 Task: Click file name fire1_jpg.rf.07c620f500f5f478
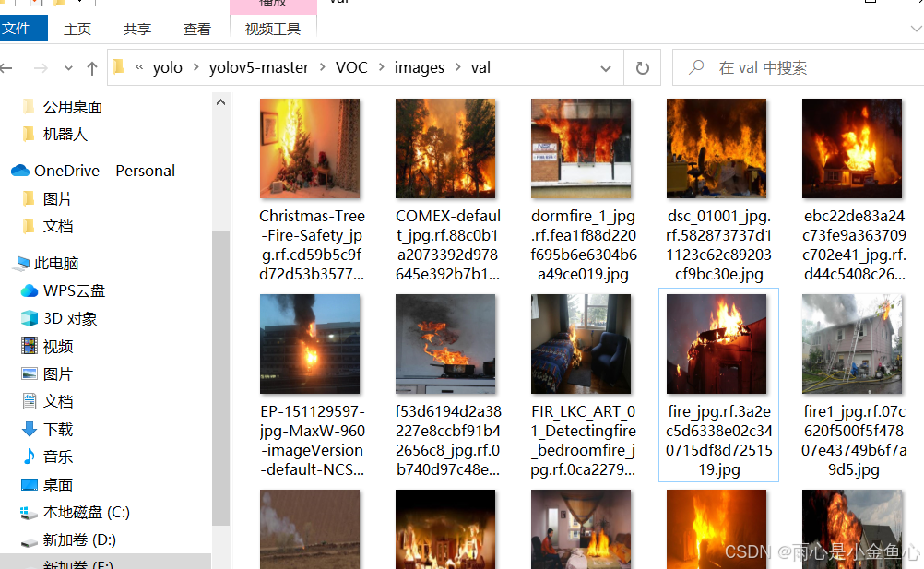pos(854,441)
